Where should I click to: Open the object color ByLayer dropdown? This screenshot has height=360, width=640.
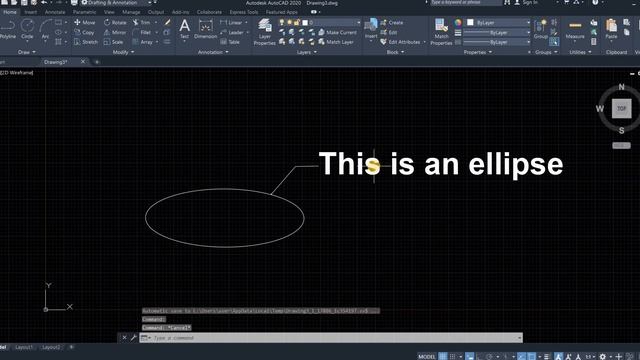click(x=498, y=22)
